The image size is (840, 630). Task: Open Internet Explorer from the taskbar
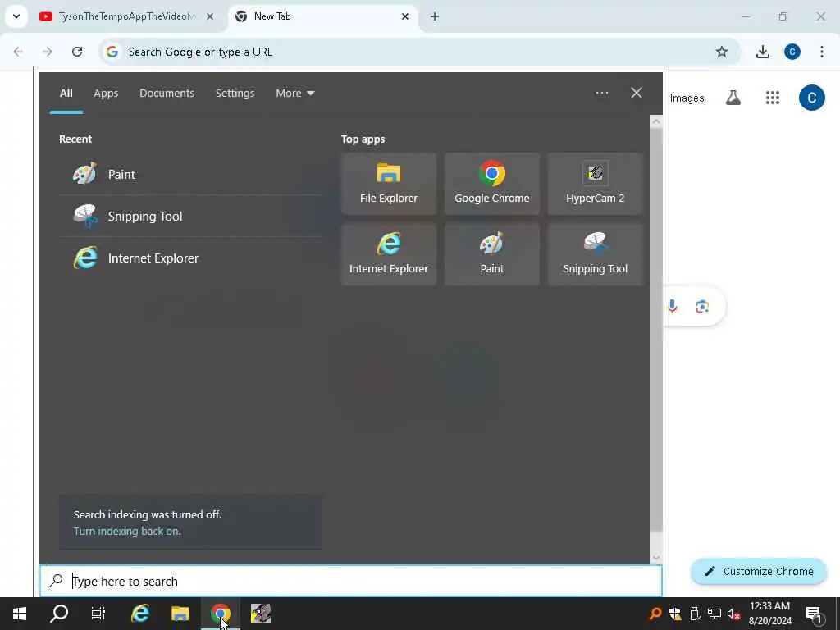(x=139, y=614)
